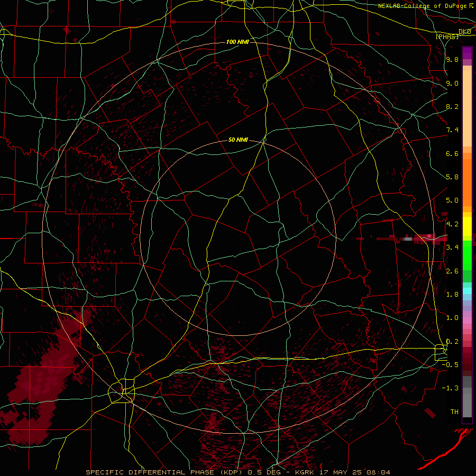Click the yellow color bar segment
Viewport: 476px width, 476px height.
pyautogui.click(x=467, y=226)
